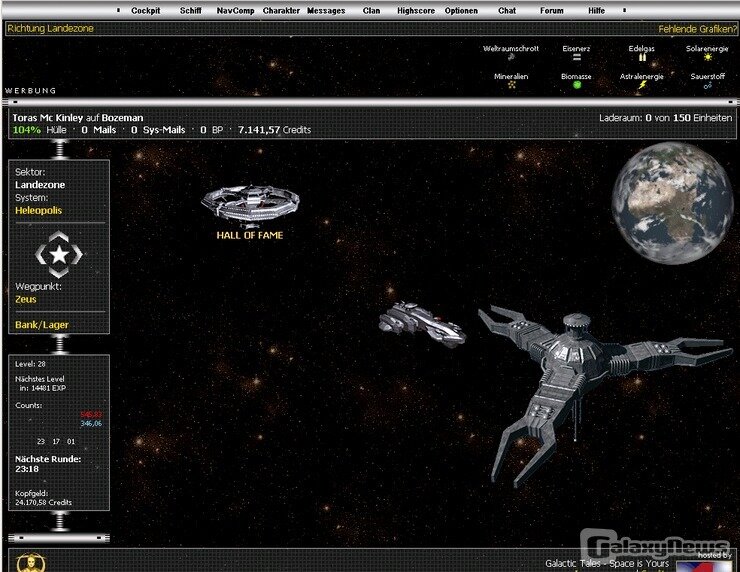Click the green Biomasse icon
740x572 pixels.
click(577, 85)
